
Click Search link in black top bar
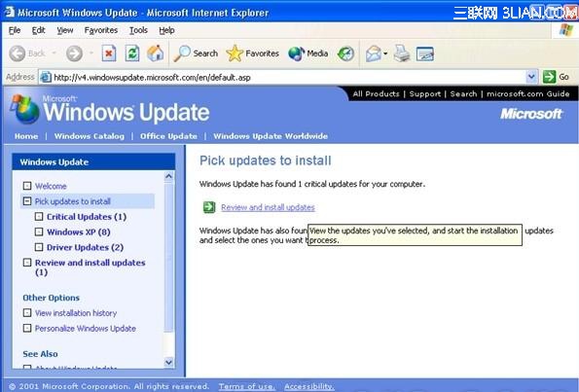[x=463, y=93]
